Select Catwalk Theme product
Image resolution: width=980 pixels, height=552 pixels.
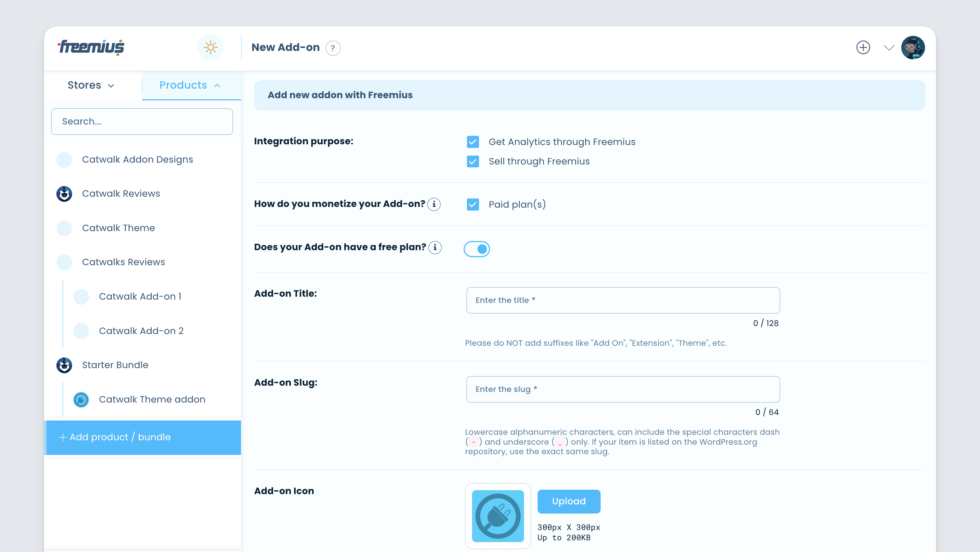point(143,228)
